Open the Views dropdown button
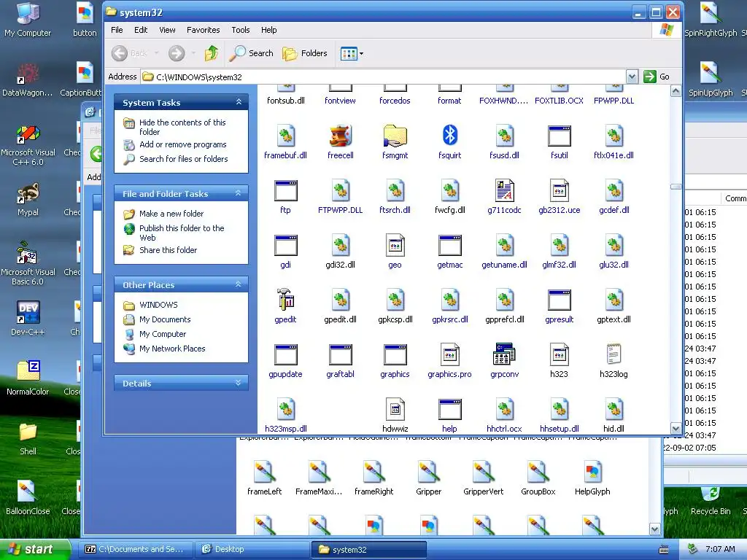 352,53
